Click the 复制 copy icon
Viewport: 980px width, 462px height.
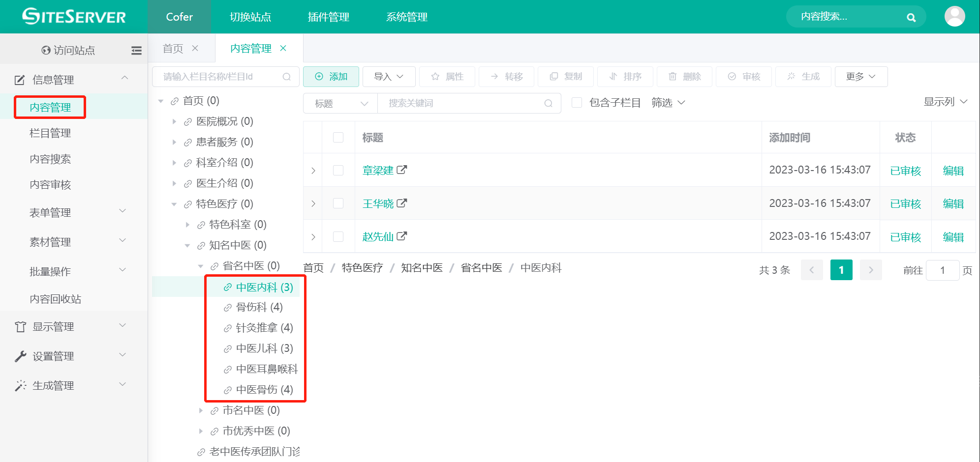[x=565, y=77]
